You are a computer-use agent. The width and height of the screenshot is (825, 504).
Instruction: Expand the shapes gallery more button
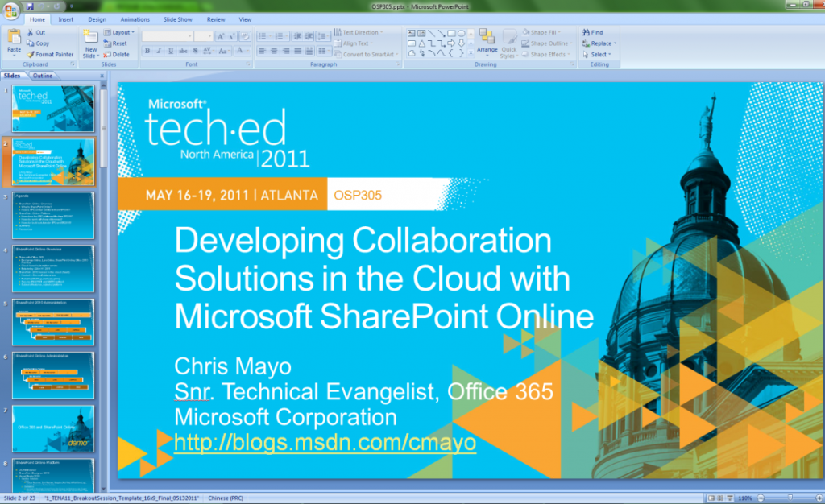point(471,53)
